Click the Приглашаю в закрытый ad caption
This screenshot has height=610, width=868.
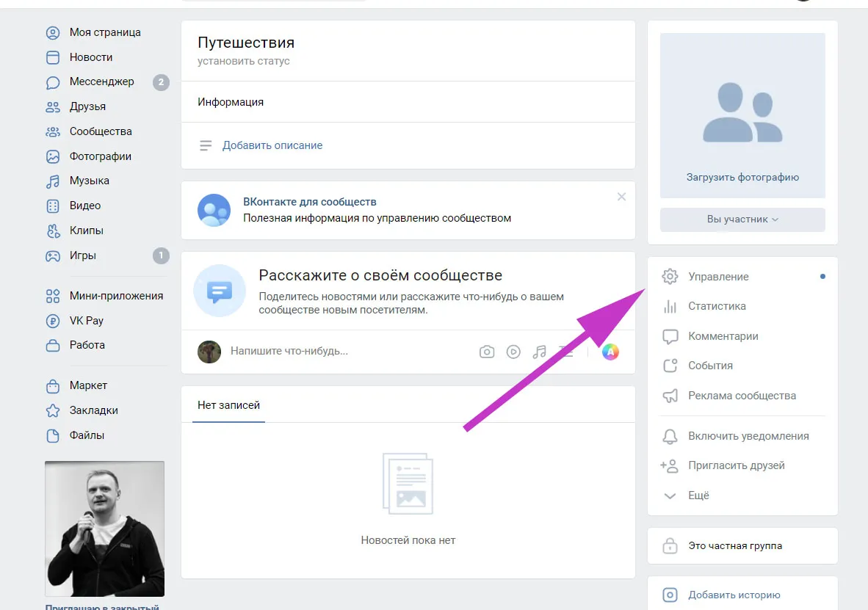tap(102, 607)
